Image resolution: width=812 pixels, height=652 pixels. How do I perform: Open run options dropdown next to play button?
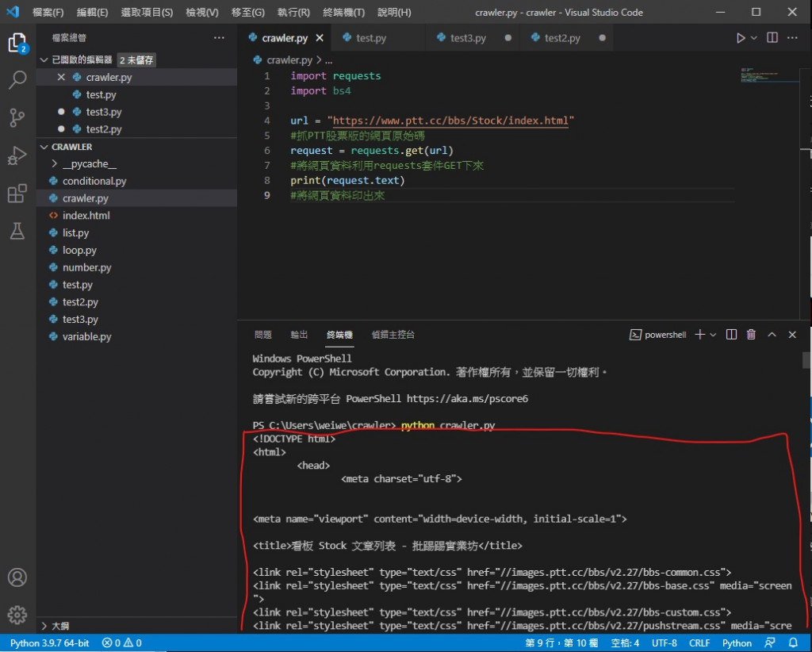[754, 38]
